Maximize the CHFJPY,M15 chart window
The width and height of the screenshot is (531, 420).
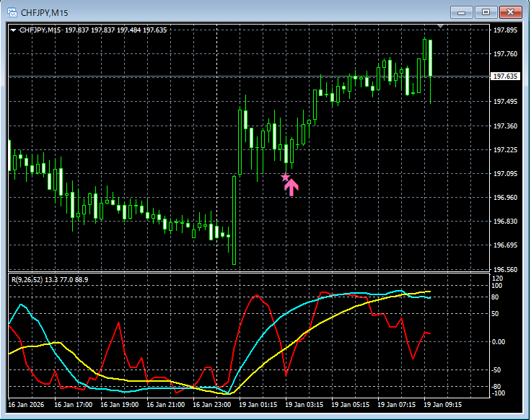coord(486,12)
